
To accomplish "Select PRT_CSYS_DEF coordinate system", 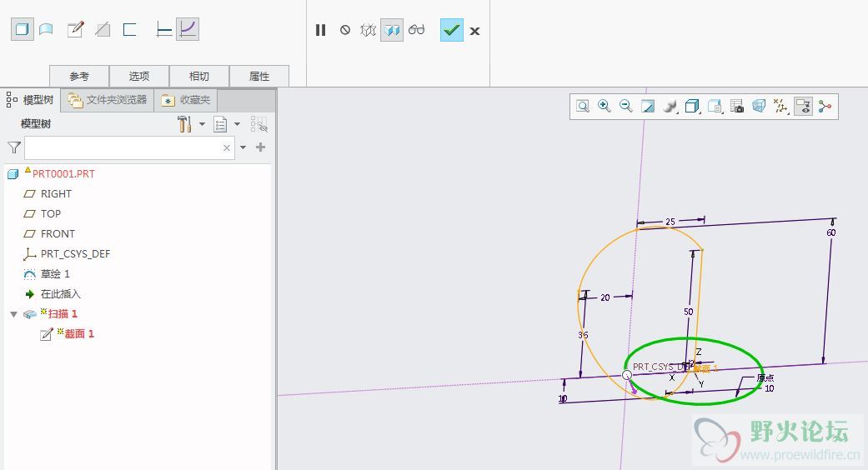I will pyautogui.click(x=75, y=254).
